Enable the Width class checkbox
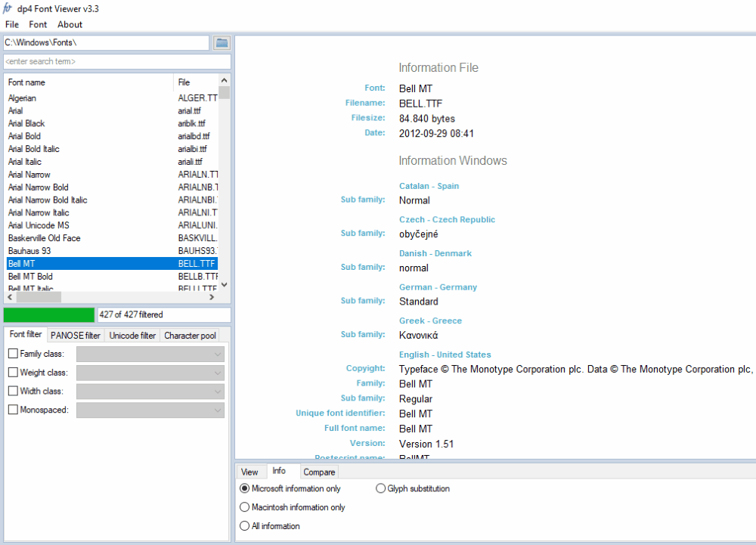Screen dimensions: 756x545 (13, 391)
